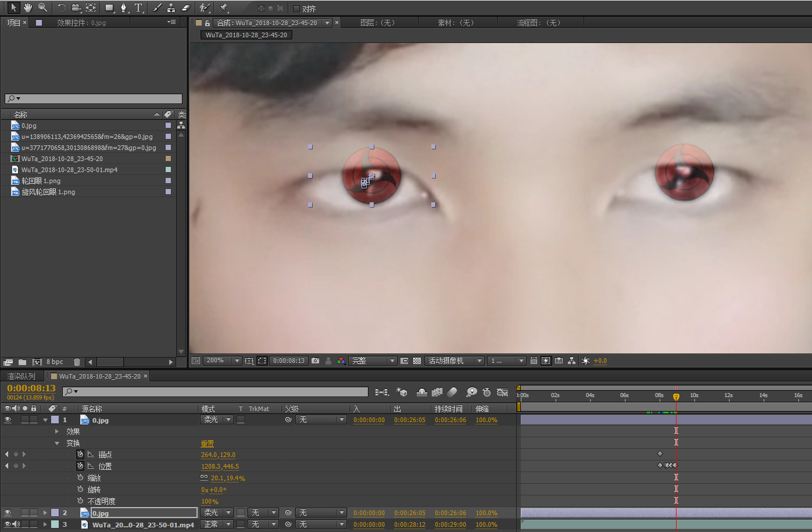
Task: Take a snapshot with camera icon
Action: [315, 360]
